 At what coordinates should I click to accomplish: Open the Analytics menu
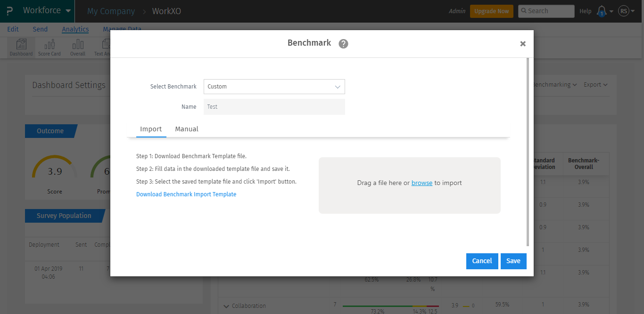(x=75, y=29)
